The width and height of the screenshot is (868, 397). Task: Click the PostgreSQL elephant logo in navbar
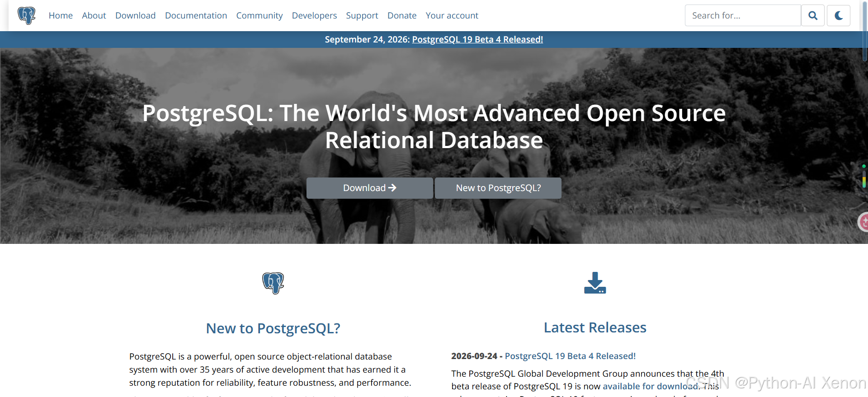click(x=26, y=15)
